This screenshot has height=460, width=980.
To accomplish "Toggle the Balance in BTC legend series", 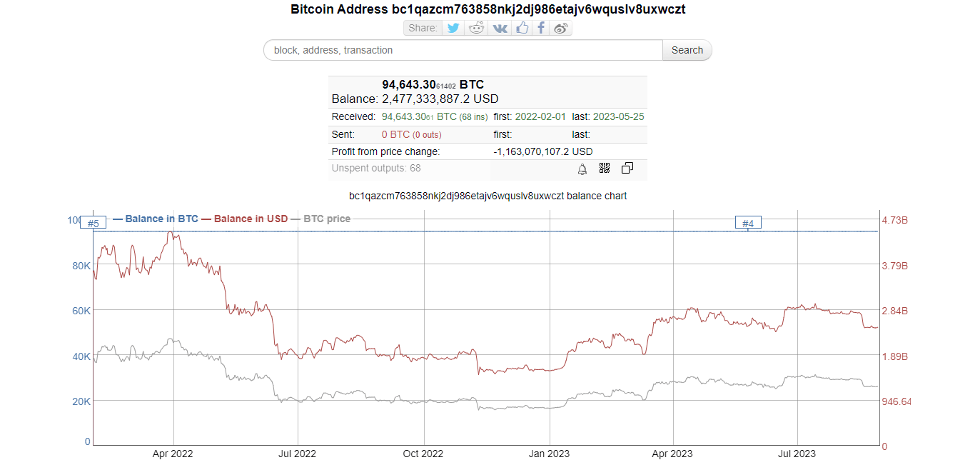I will coord(156,219).
